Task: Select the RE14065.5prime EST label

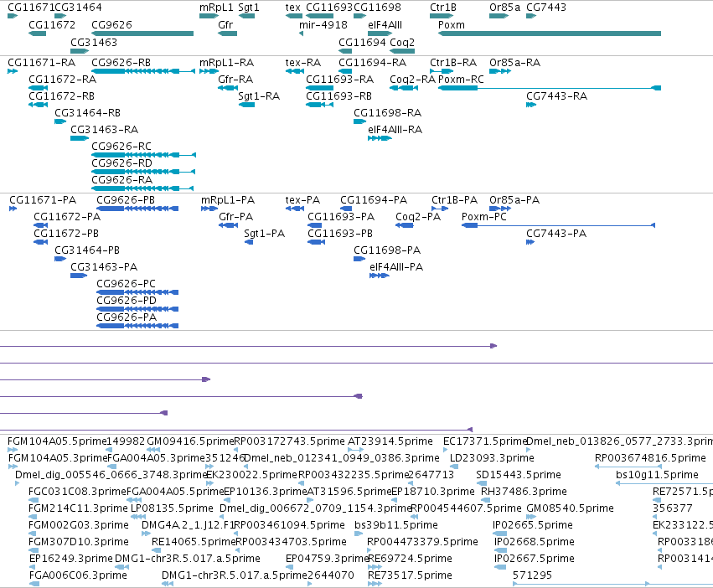Action: 194,542
